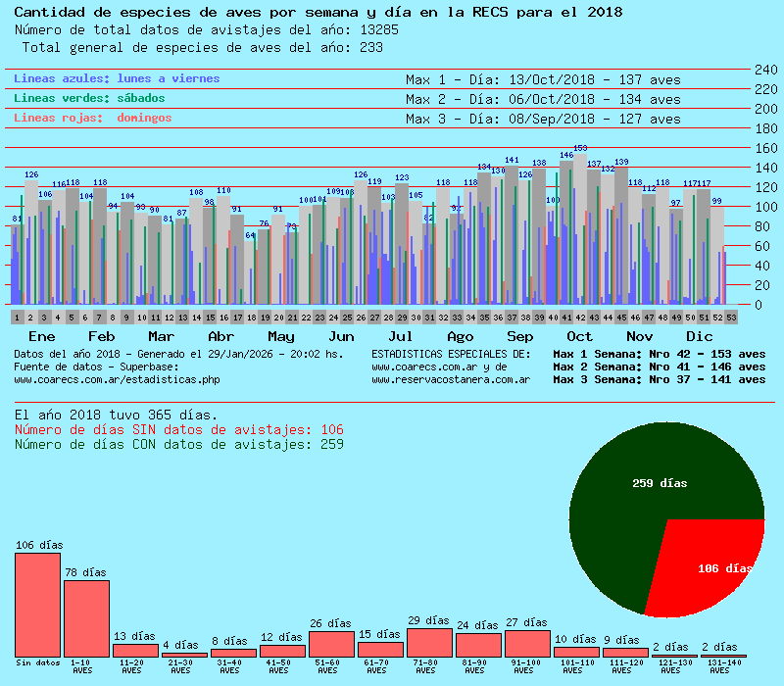Click the Lineas azules legend entry
The image size is (784, 686).
(117, 78)
